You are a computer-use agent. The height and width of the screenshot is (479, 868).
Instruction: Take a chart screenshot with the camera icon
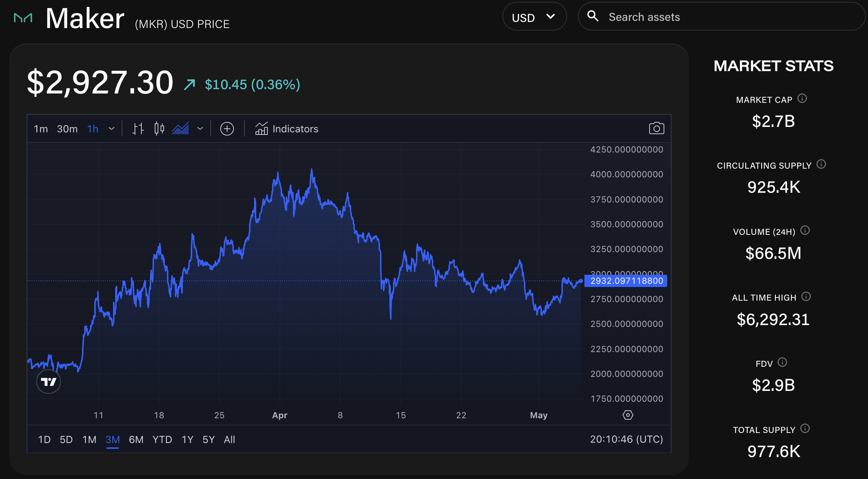coord(656,128)
